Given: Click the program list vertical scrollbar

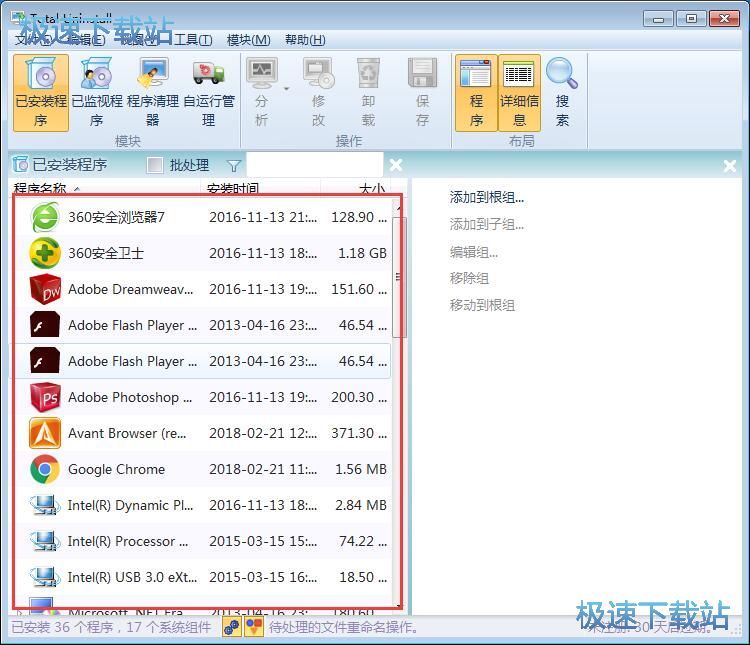Looking at the screenshot, I should coord(399,278).
